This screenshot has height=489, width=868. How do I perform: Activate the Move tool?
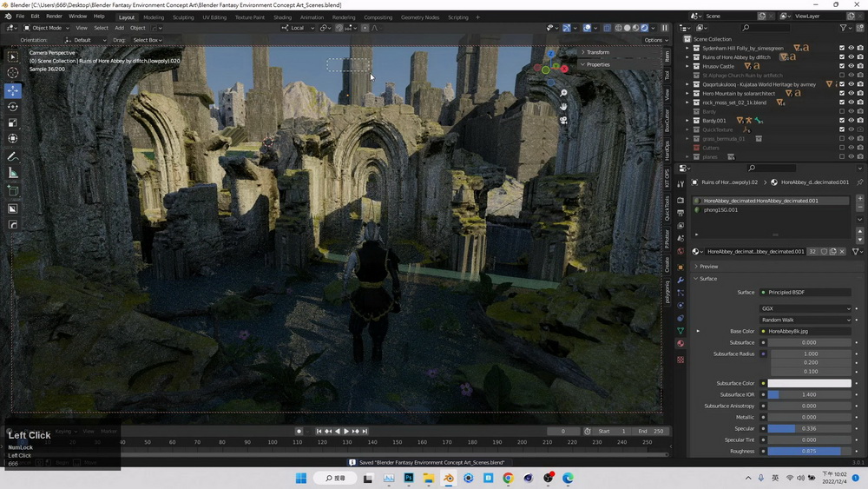pyautogui.click(x=13, y=90)
